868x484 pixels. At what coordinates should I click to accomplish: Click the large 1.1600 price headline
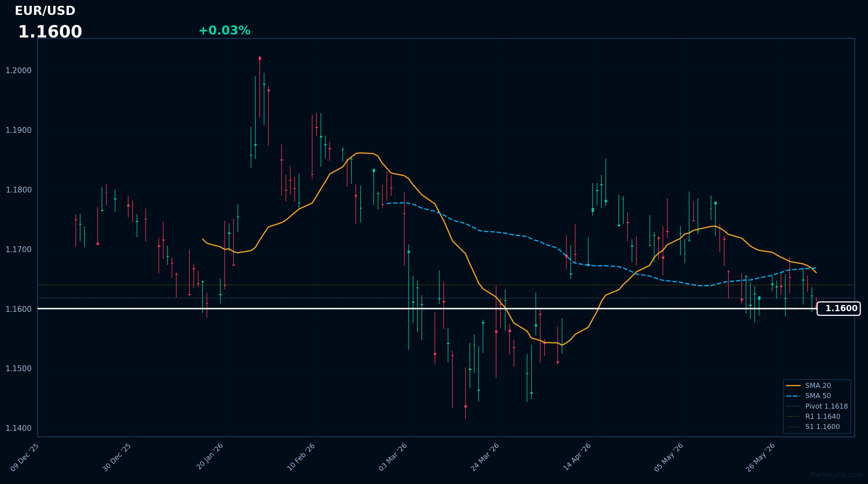coord(50,32)
